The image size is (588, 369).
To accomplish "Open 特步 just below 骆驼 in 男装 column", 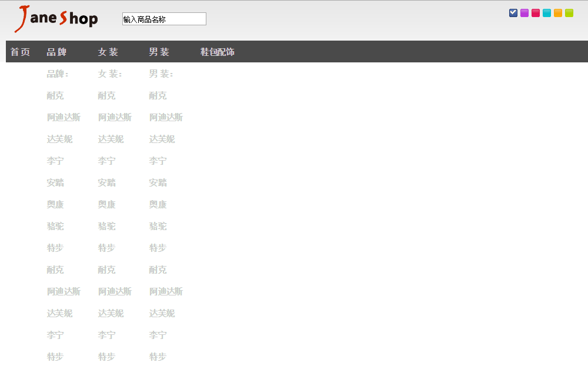I will pos(158,248).
